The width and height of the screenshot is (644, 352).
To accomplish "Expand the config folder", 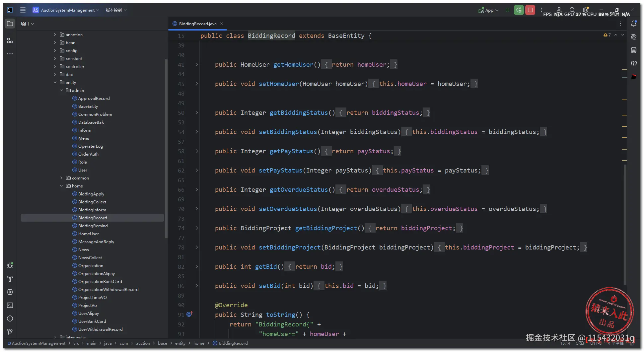I will click(55, 50).
